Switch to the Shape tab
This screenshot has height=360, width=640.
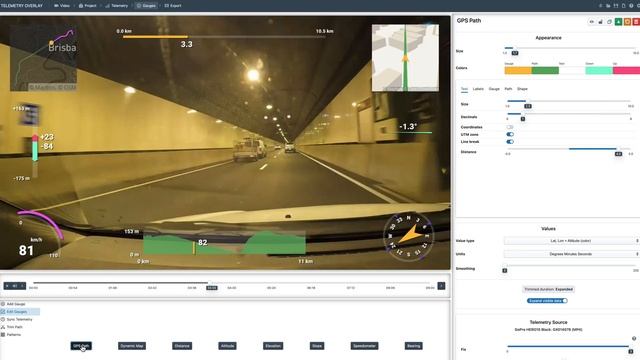(522, 89)
